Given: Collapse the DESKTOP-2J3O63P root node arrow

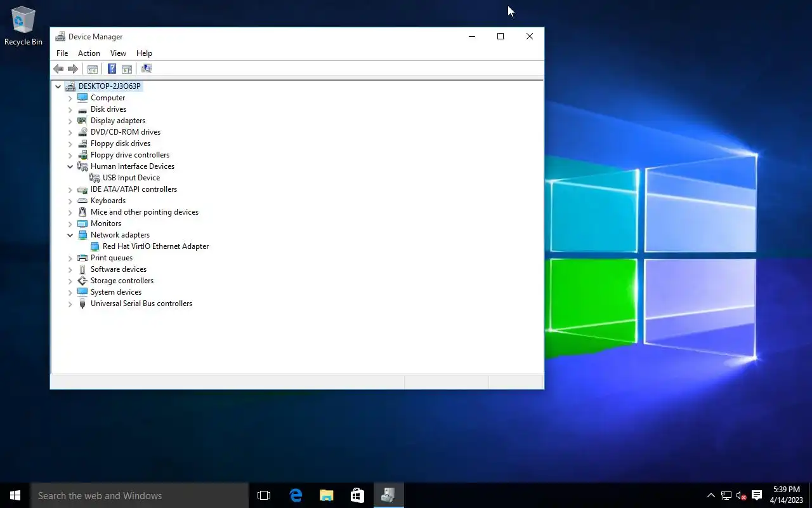Looking at the screenshot, I should coord(58,86).
